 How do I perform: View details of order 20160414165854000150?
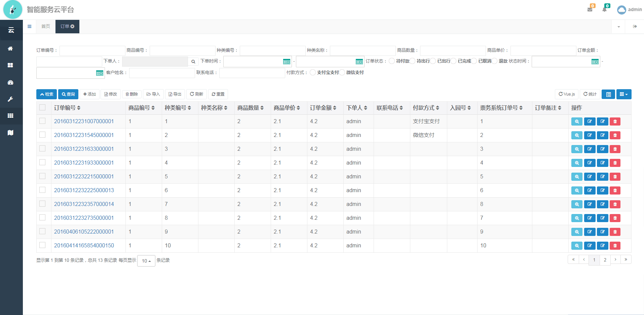coord(577,246)
